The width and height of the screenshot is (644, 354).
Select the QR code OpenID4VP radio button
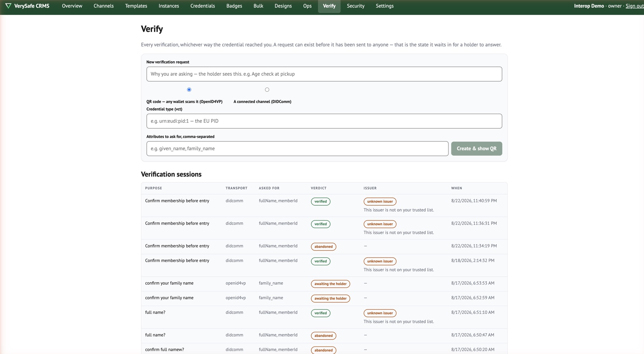[189, 90]
